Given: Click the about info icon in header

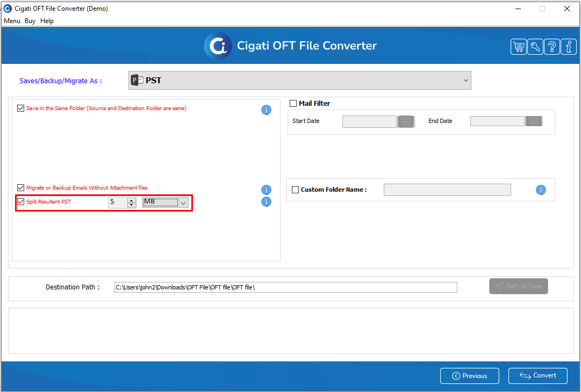Looking at the screenshot, I should (x=569, y=47).
